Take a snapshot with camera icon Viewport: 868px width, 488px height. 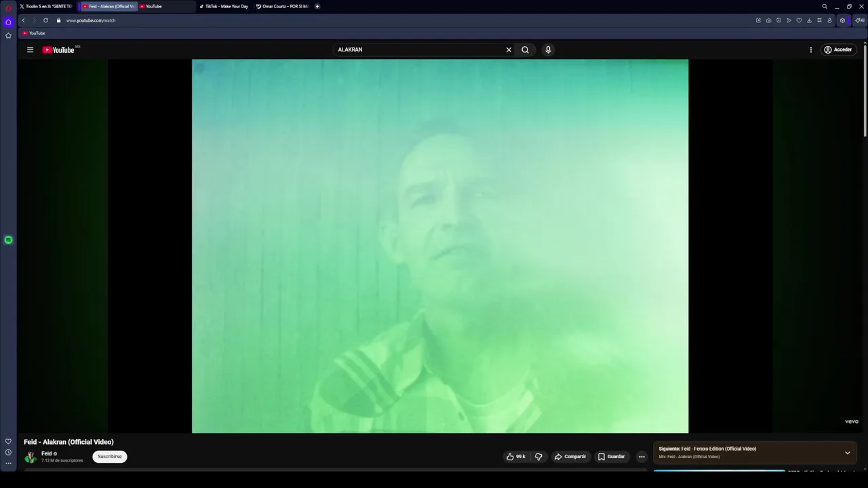[x=768, y=20]
